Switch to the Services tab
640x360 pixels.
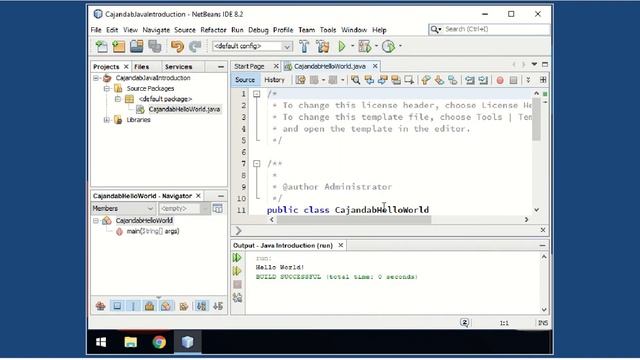[x=178, y=67]
